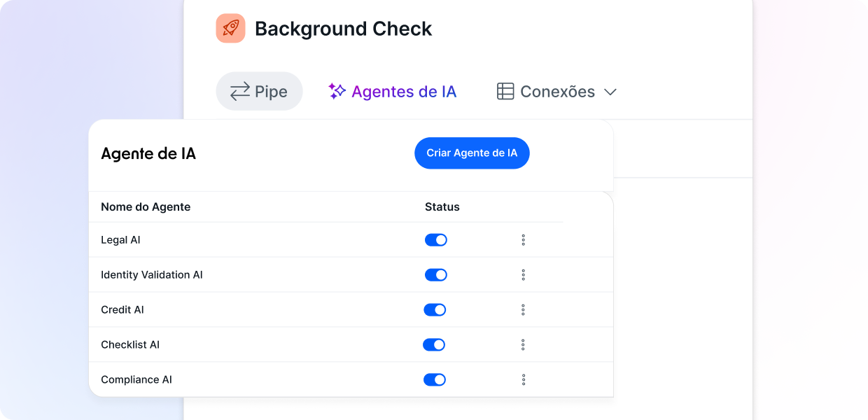Open the Checklist AI more options
The height and width of the screenshot is (420, 868).
pos(523,345)
